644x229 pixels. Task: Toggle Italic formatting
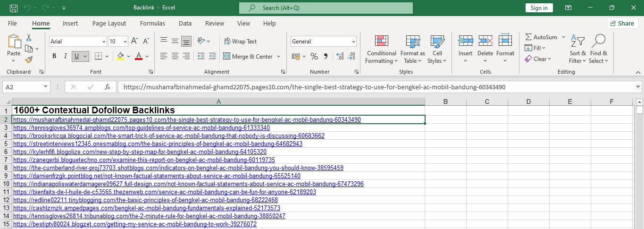point(65,56)
